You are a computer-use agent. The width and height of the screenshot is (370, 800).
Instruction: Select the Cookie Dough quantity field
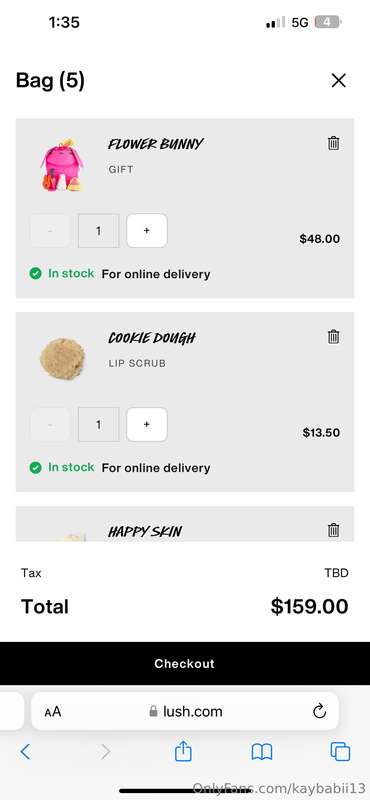pos(98,424)
